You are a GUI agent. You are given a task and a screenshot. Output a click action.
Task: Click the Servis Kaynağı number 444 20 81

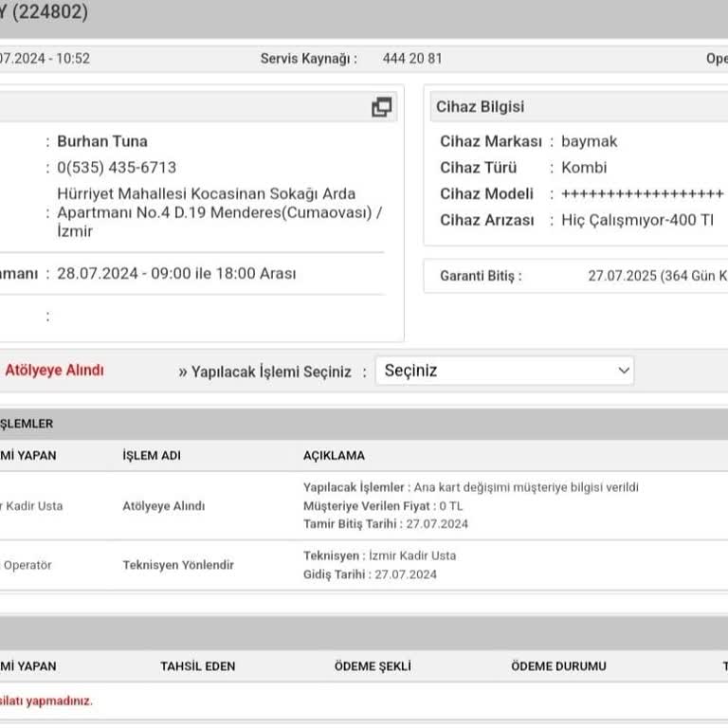pyautogui.click(x=412, y=59)
